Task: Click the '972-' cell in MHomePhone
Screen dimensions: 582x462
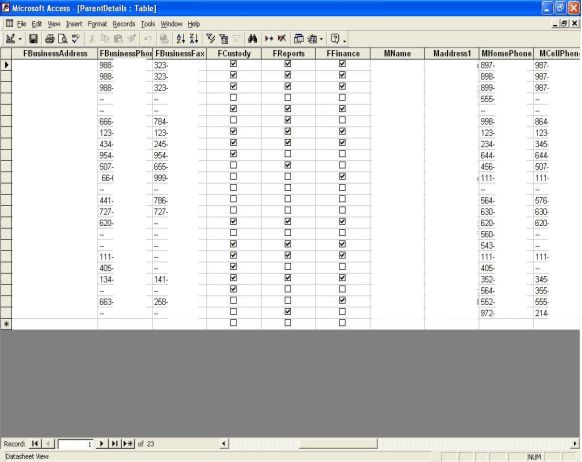Action: (x=506, y=313)
